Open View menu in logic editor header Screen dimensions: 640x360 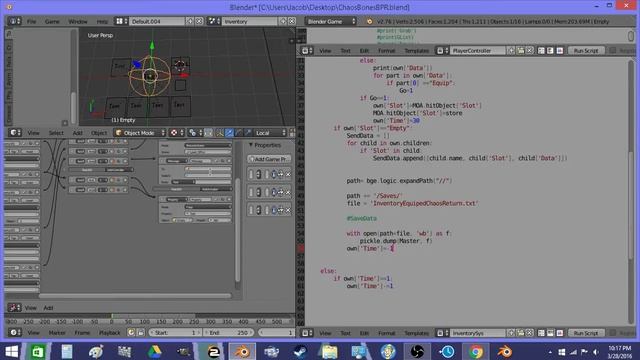point(31,308)
